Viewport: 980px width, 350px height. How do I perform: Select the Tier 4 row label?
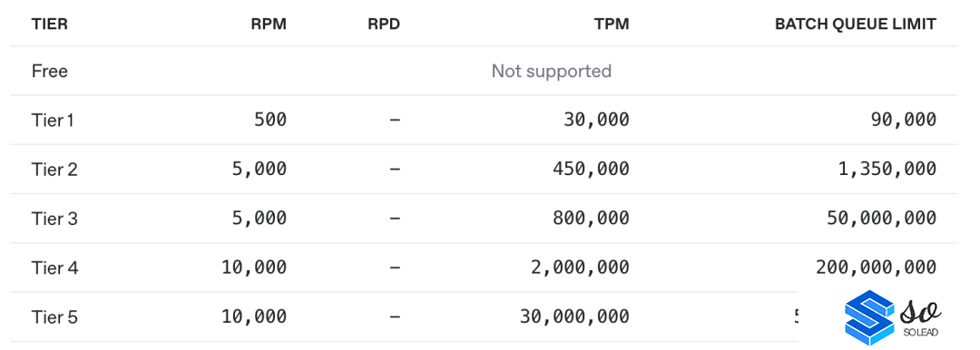pyautogui.click(x=55, y=267)
